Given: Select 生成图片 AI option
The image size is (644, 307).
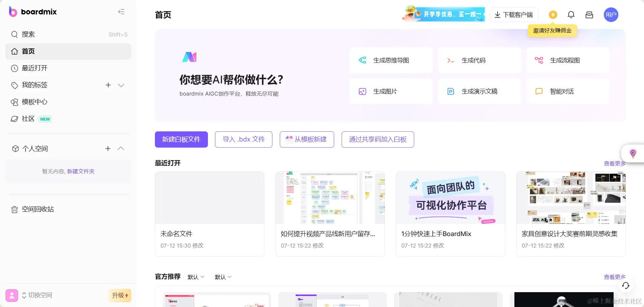Looking at the screenshot, I should click(391, 92).
